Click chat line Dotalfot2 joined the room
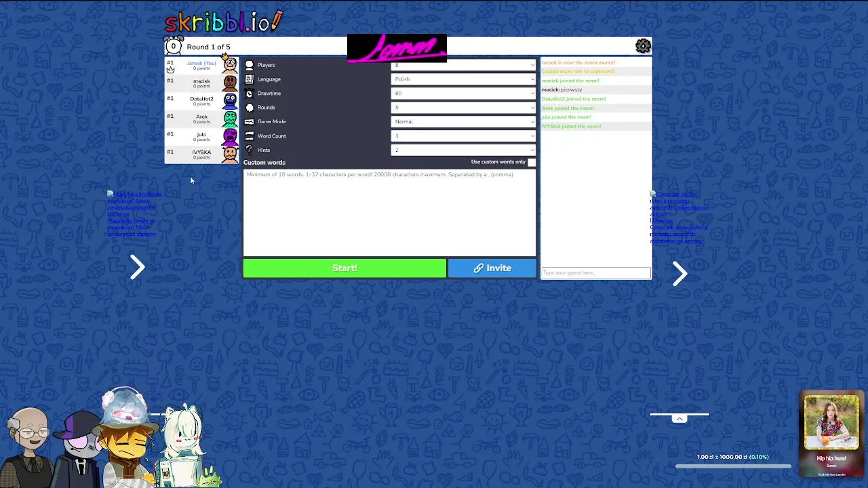 point(574,99)
